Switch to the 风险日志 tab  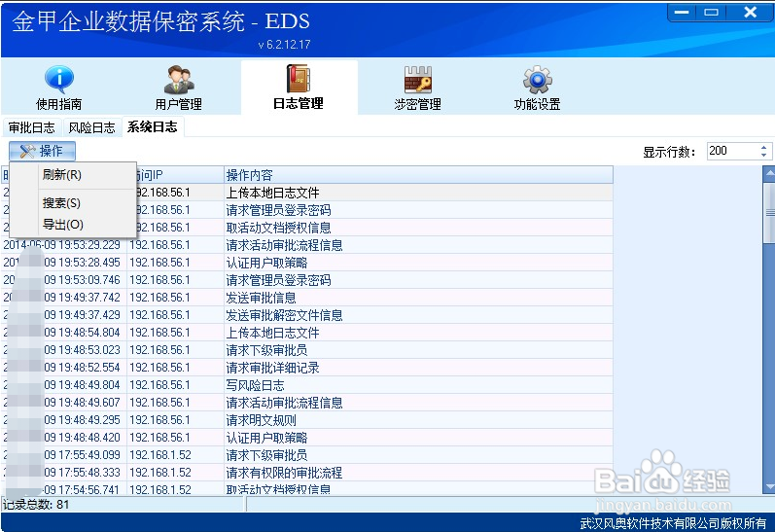point(92,127)
